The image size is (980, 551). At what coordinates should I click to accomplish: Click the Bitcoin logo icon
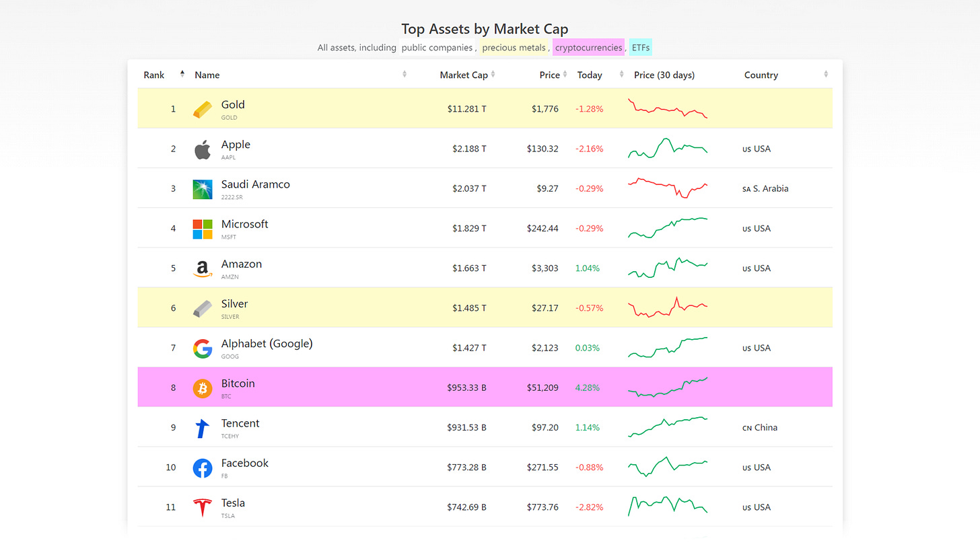pyautogui.click(x=202, y=388)
